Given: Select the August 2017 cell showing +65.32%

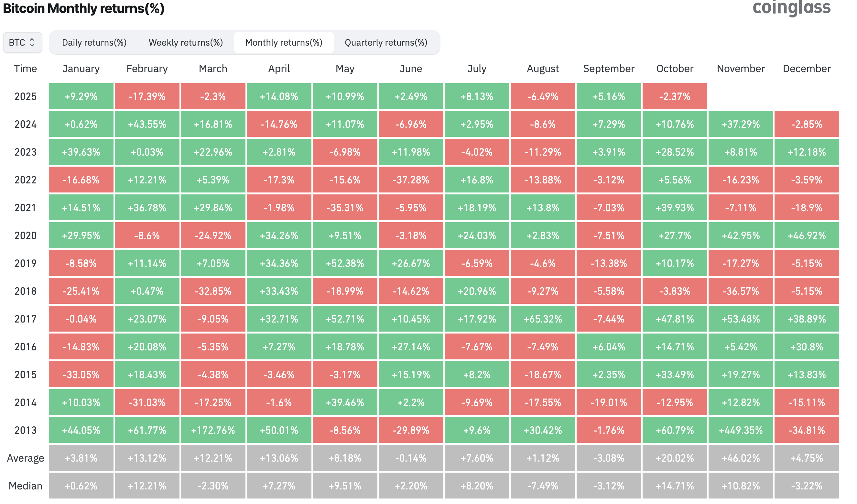Looking at the screenshot, I should coord(543,319).
